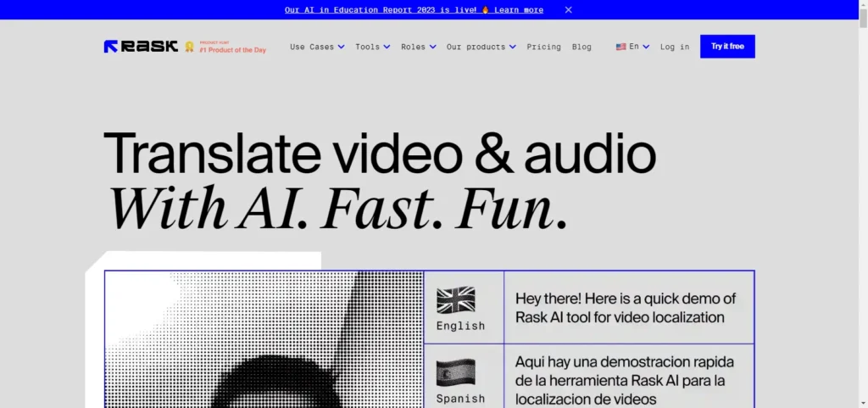Go to the Pricing page
This screenshot has width=868, height=408.
(543, 47)
